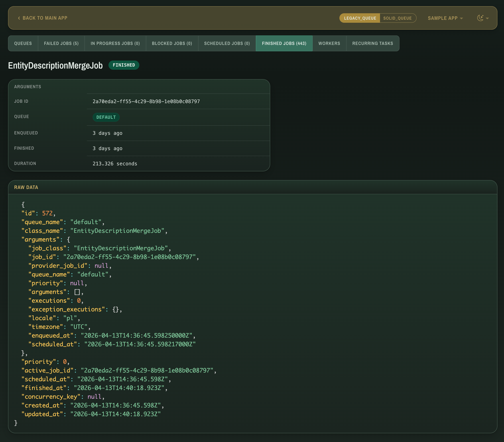Select the Job ID value field
504x442 pixels.
coord(146,101)
